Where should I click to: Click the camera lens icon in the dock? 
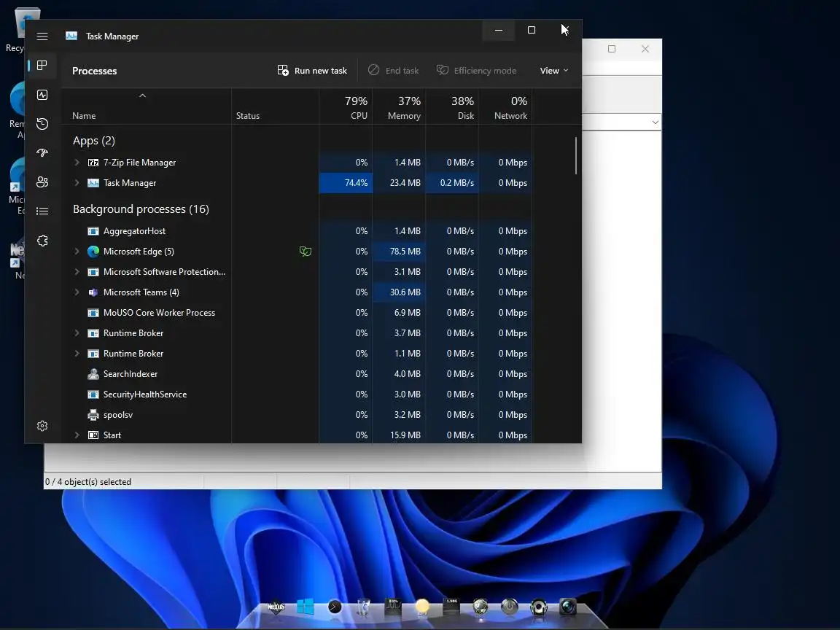(568, 607)
